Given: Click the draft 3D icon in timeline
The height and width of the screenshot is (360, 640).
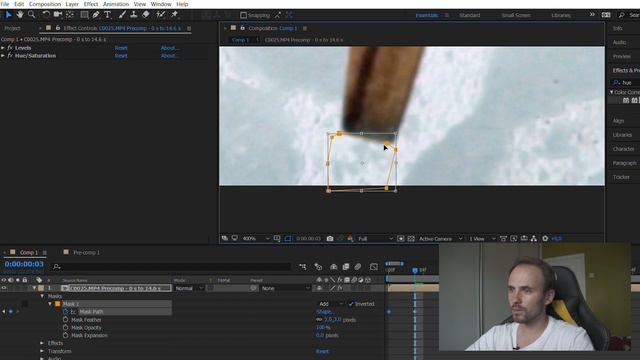Looking at the screenshot, I should pyautogui.click(x=318, y=267).
